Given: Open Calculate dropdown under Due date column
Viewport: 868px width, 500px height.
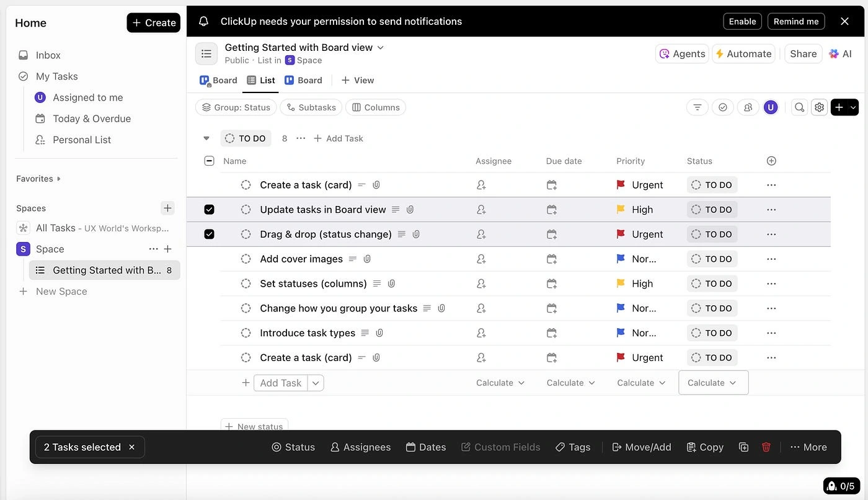Looking at the screenshot, I should (x=571, y=383).
